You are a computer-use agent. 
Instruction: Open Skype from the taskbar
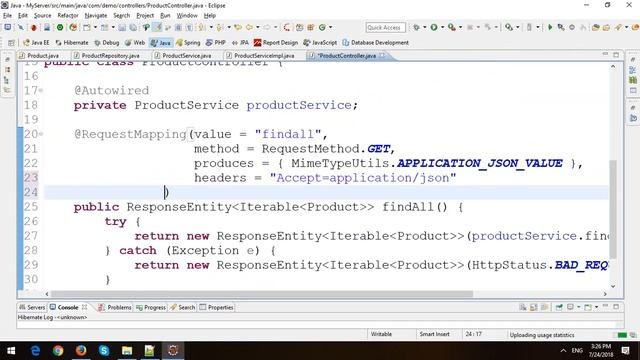point(104,351)
